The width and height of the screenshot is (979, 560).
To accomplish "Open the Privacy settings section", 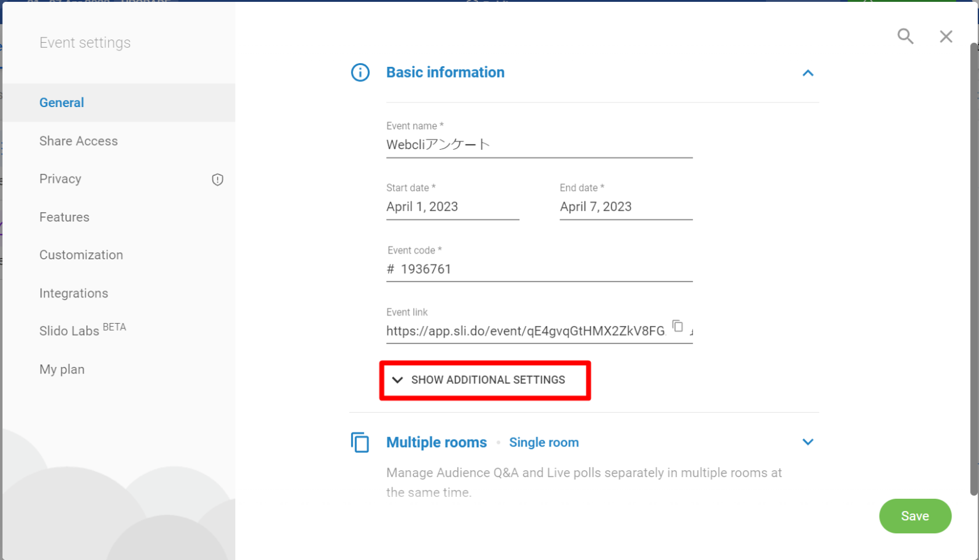I will click(61, 179).
